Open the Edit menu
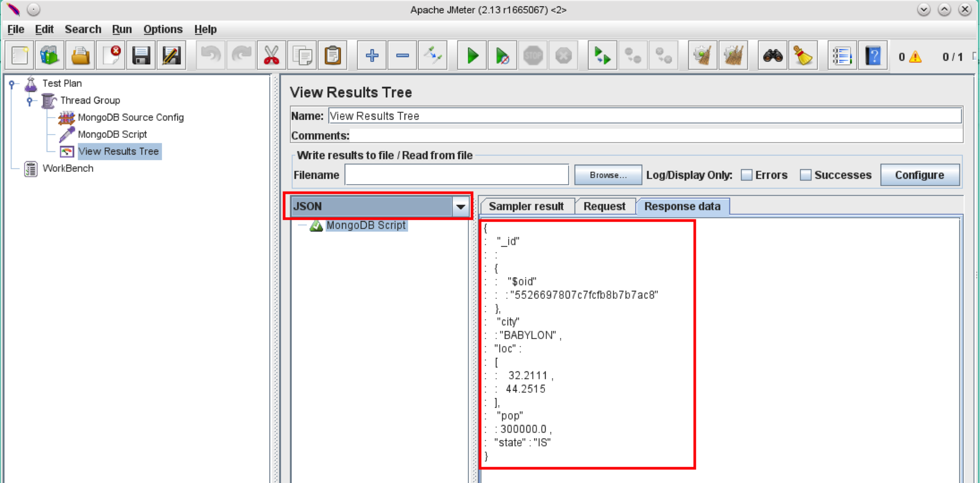The height and width of the screenshot is (483, 980). 44,29
